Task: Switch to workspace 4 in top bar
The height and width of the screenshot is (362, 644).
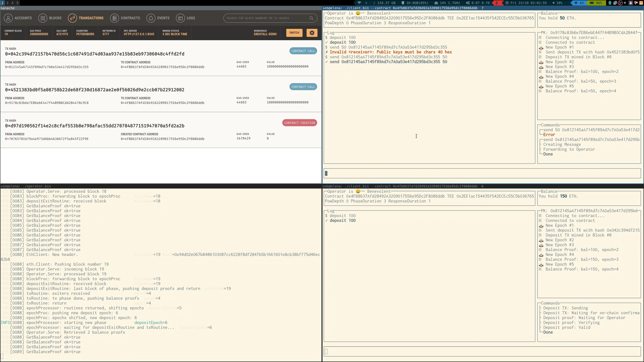Action: 12,3
